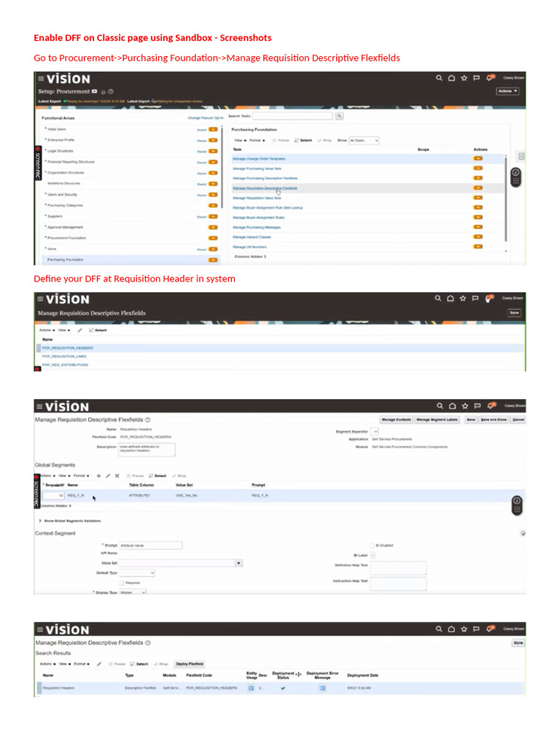Image resolution: width=560 pixels, height=747 pixels.
Task: Click edit pencil in Search Results toolbar
Action: click(98, 664)
